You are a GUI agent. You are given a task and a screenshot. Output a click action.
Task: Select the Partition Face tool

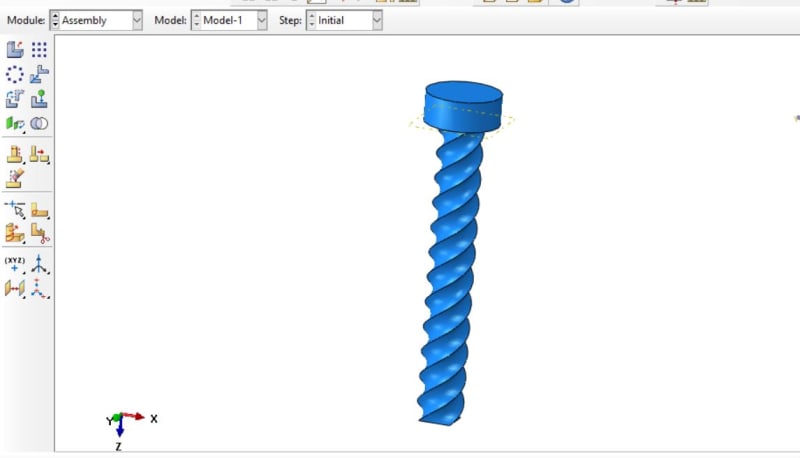click(x=39, y=209)
